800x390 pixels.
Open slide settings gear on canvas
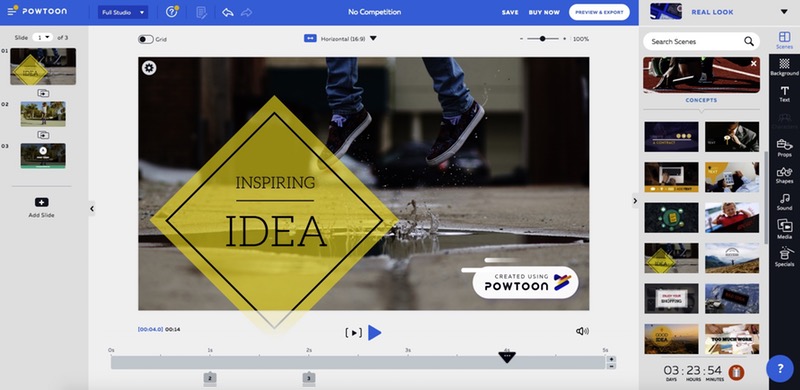pos(149,68)
